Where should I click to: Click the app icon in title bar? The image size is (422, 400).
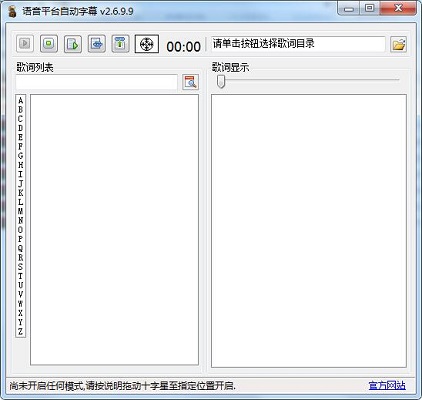coord(13,12)
